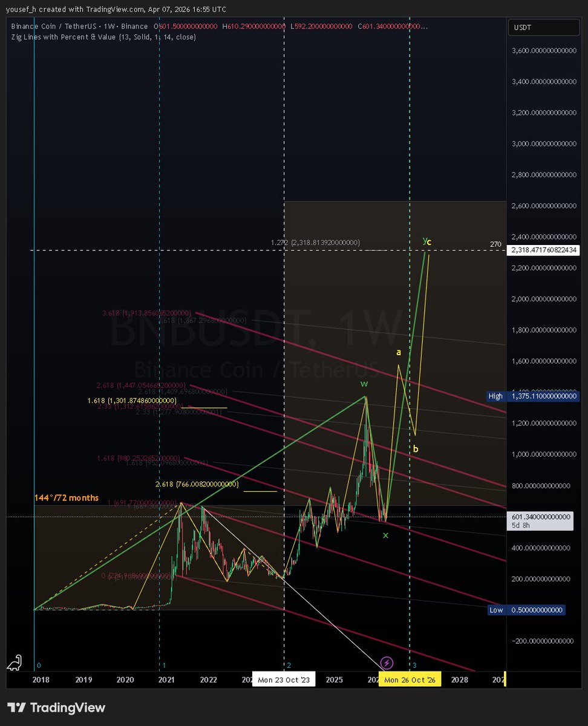This screenshot has height=726, width=588.
Task: Click the TradingView logo at the bottom
Action: tap(56, 707)
